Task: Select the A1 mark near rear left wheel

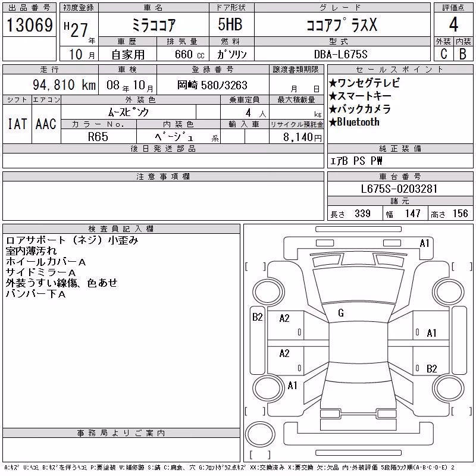Action: point(292,386)
